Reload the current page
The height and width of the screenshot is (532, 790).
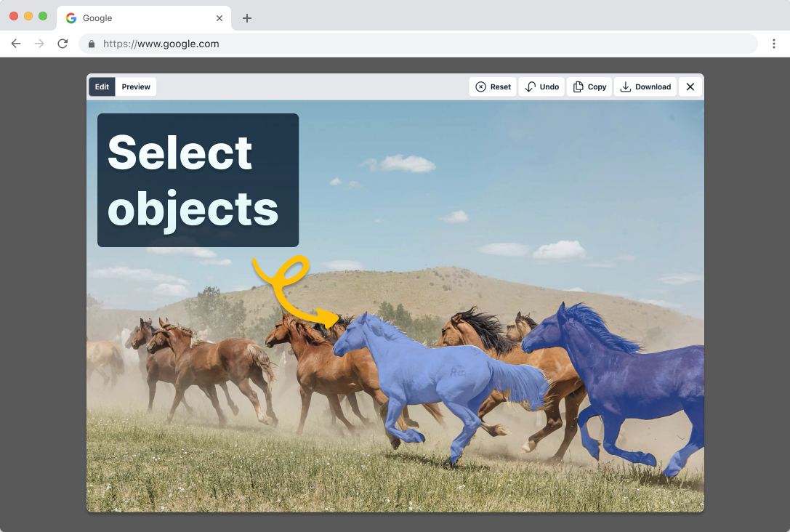pos(63,44)
